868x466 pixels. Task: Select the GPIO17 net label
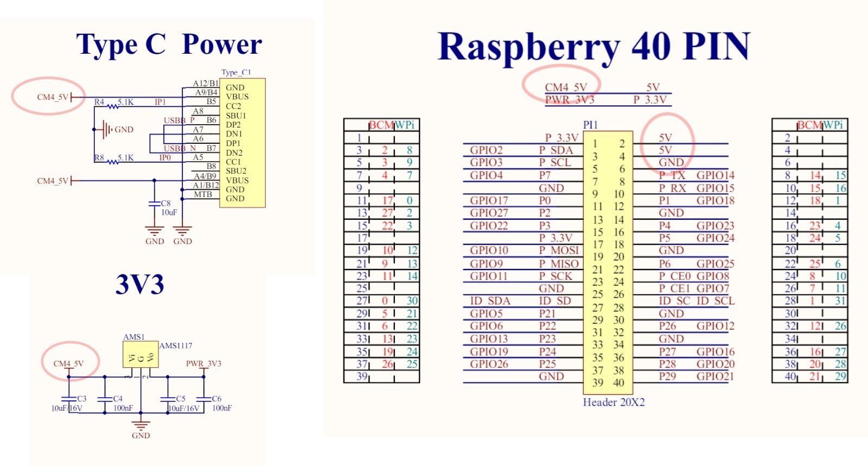[x=489, y=201]
